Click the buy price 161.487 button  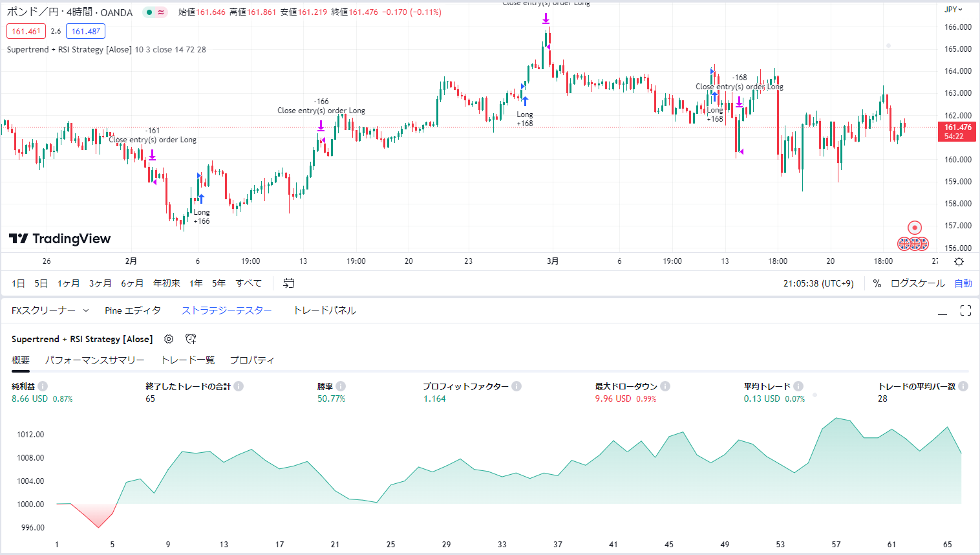(x=85, y=31)
